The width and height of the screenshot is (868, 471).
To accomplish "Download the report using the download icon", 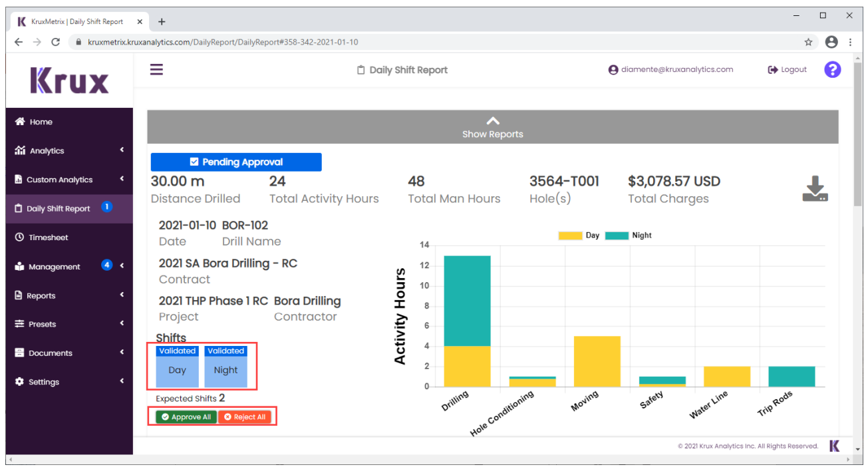I will 815,190.
